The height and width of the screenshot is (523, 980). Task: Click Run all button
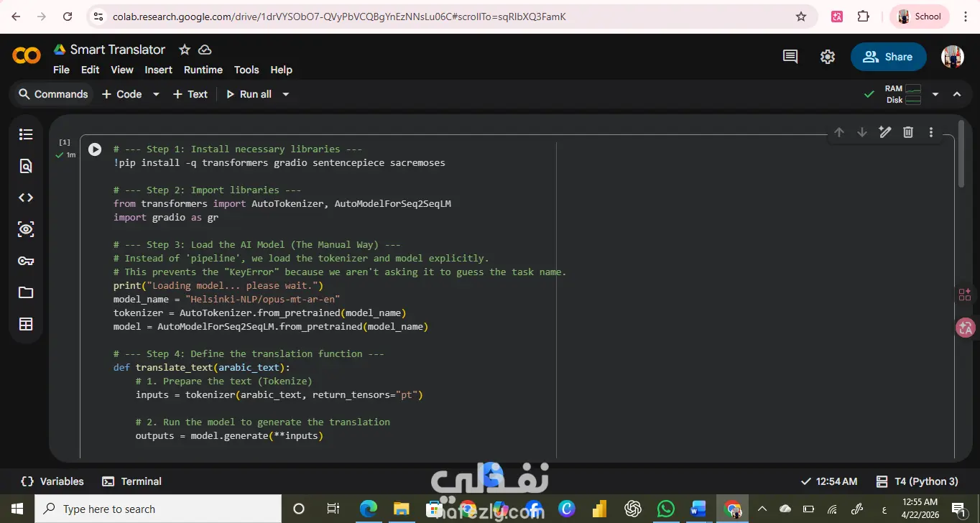pos(249,94)
